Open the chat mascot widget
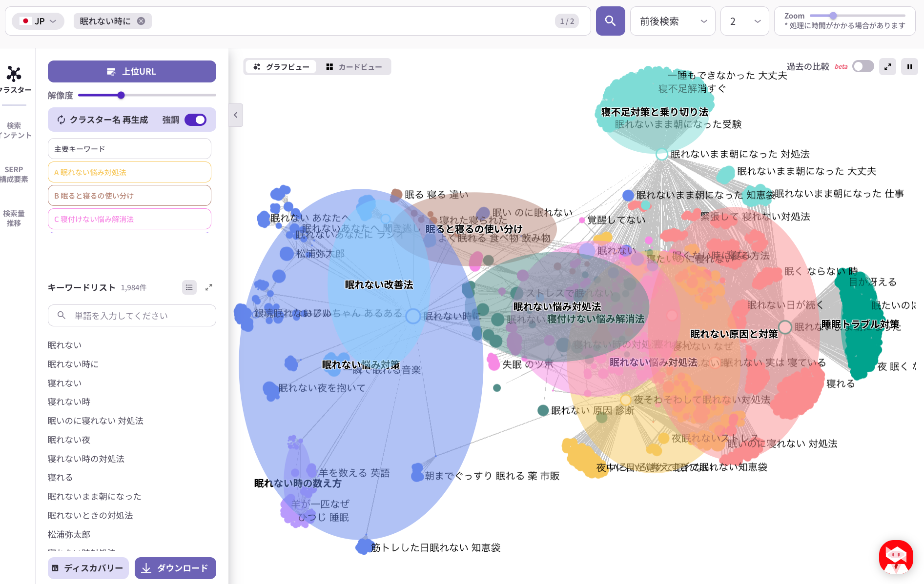Screen dimensions: 924x584 tap(896, 557)
